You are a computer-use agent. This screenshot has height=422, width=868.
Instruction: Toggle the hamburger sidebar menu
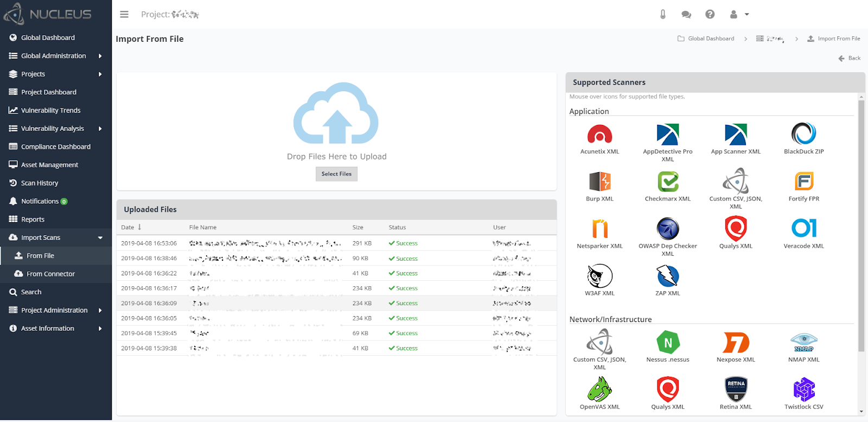click(124, 15)
